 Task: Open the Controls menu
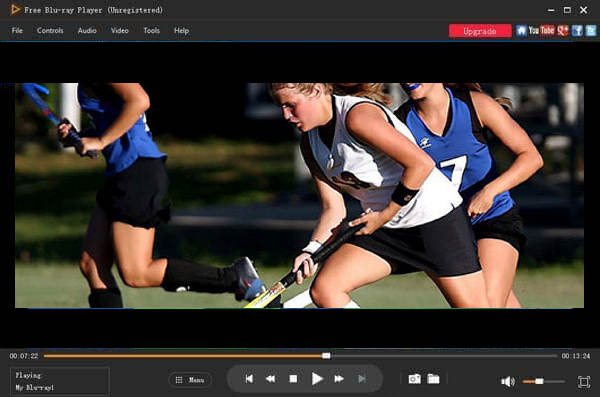pyautogui.click(x=50, y=31)
